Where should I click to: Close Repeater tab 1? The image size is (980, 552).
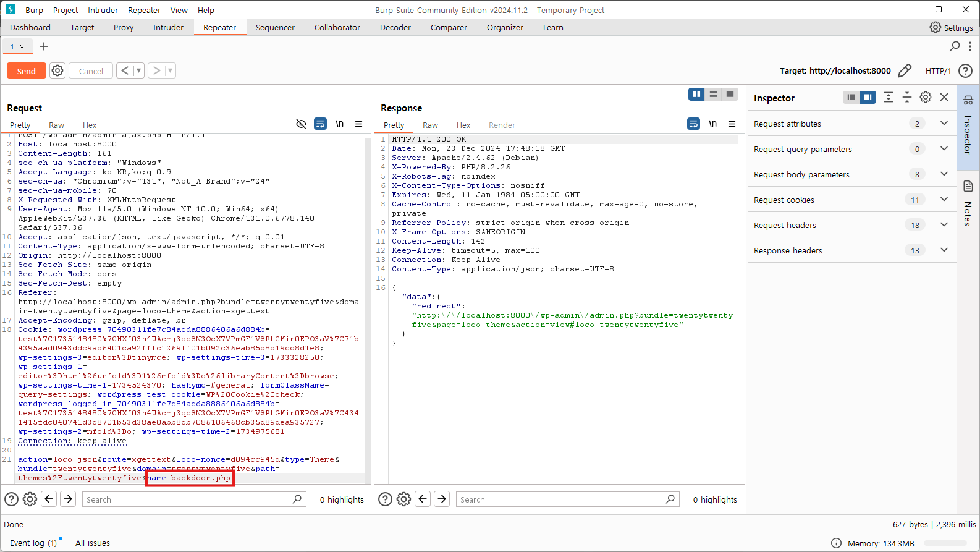coord(22,46)
